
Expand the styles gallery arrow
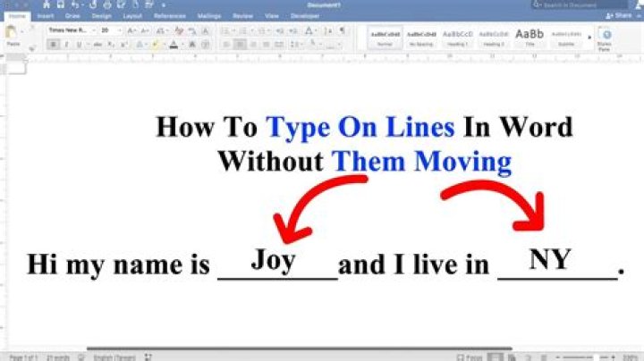point(588,37)
